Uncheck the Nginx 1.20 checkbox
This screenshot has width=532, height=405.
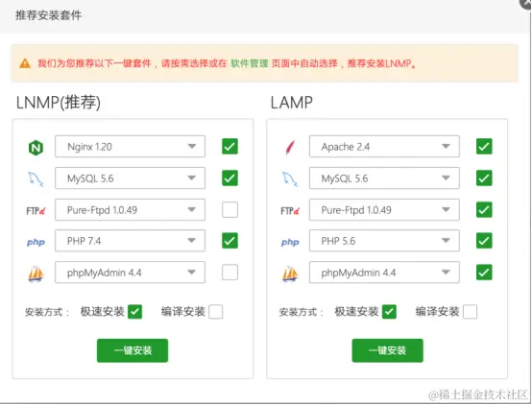coord(230,147)
